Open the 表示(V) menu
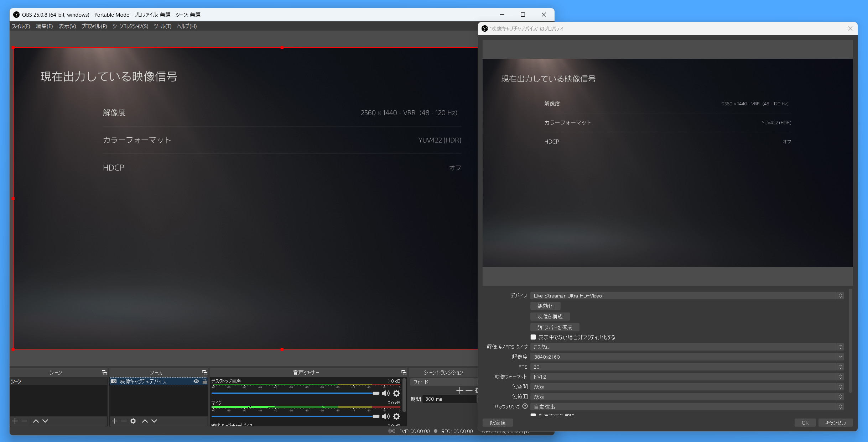Viewport: 868px width, 442px height. pos(67,26)
